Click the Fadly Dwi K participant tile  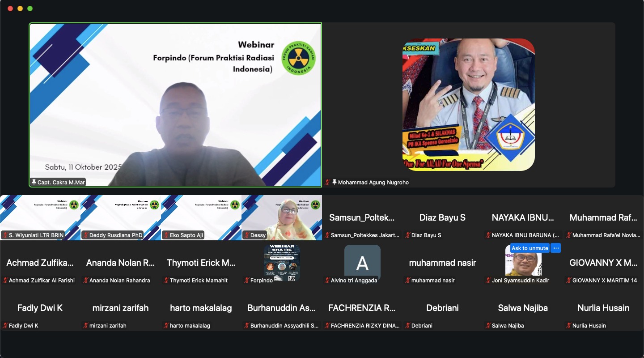coord(40,308)
